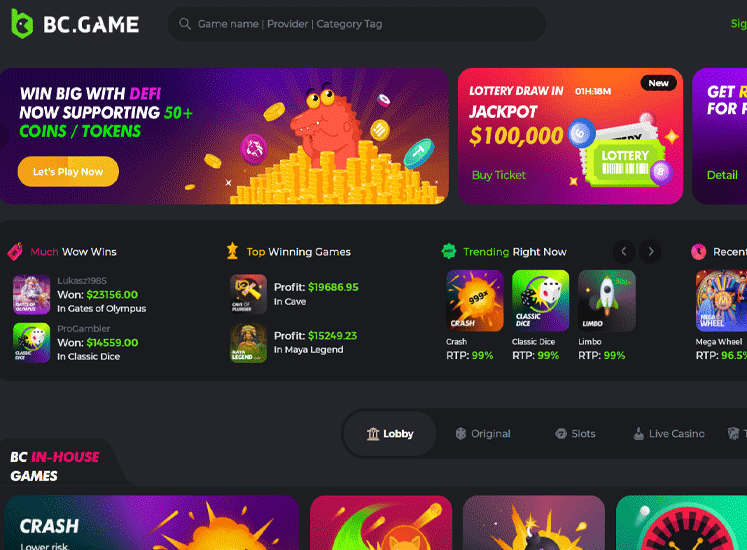This screenshot has height=550, width=747.
Task: Click the Much Wow Wins tag icon
Action: pyautogui.click(x=15, y=252)
